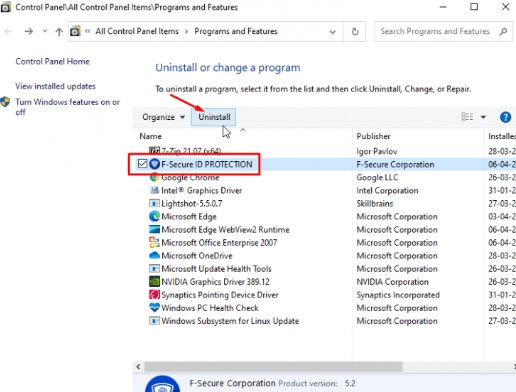This screenshot has width=516, height=392.
Task: Click publisher NVIDIA Corporation cell
Action: pos(392,282)
